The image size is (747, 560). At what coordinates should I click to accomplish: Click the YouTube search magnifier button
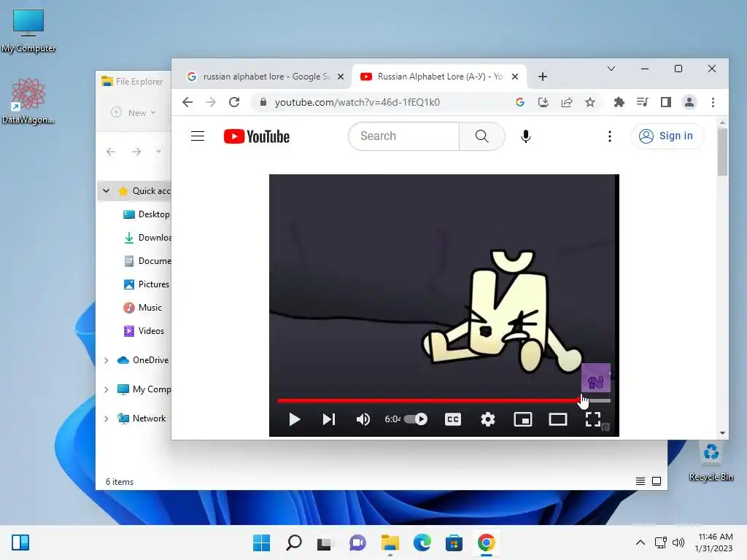[x=481, y=136]
